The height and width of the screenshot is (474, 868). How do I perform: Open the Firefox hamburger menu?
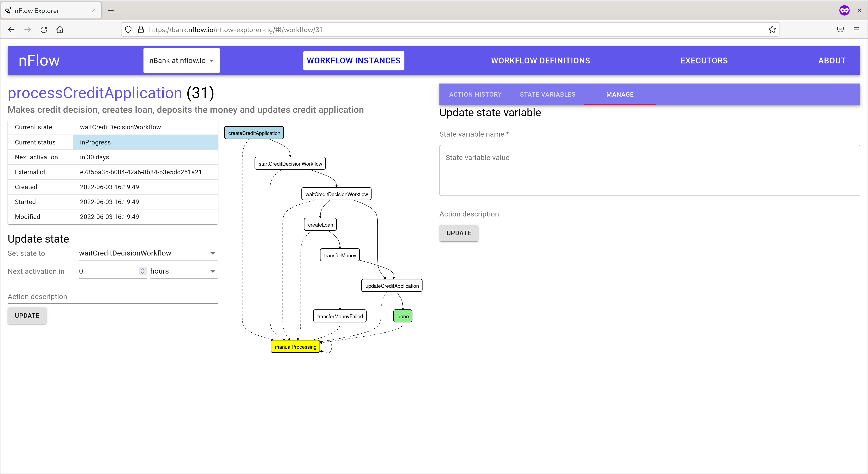point(856,30)
